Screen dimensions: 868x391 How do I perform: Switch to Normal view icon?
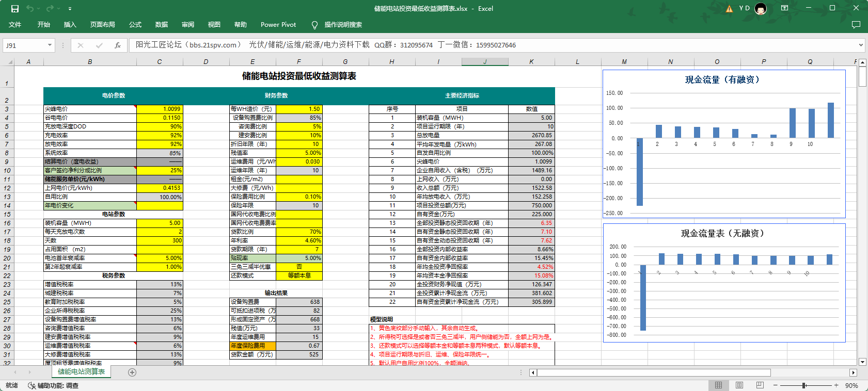click(x=718, y=385)
